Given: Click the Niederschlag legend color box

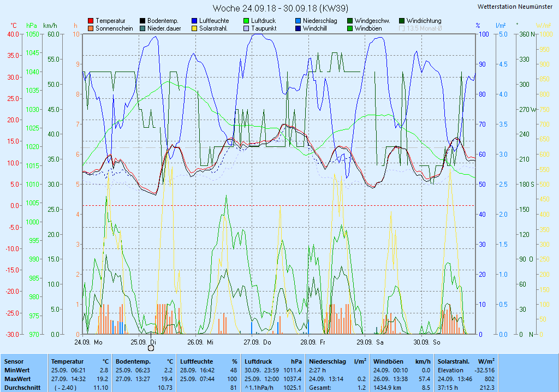Looking at the screenshot, I should 298,21.
